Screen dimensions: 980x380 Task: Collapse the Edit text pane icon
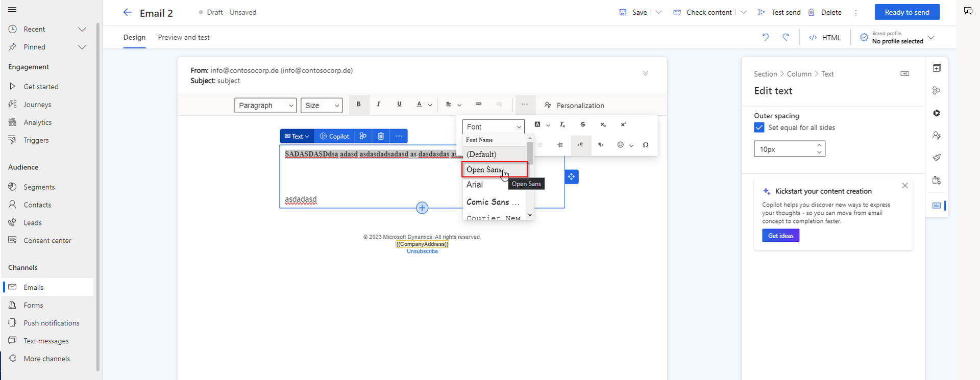[x=905, y=73]
